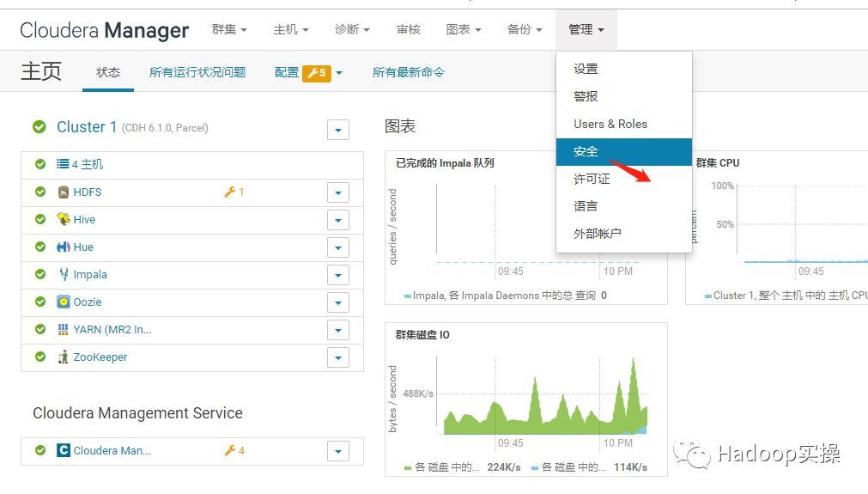Image resolution: width=868 pixels, height=494 pixels.
Task: Click the green health check for YARN
Action: (x=40, y=329)
